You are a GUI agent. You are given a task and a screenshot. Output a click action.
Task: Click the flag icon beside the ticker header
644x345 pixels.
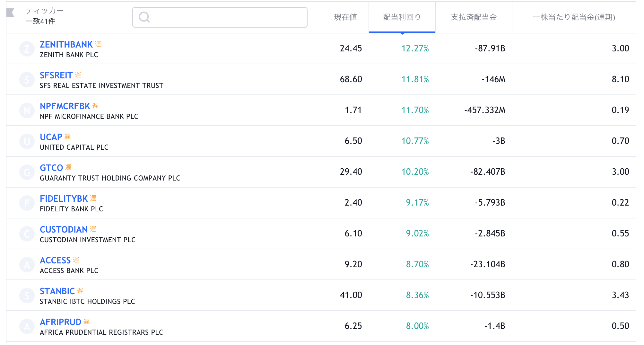click(10, 13)
